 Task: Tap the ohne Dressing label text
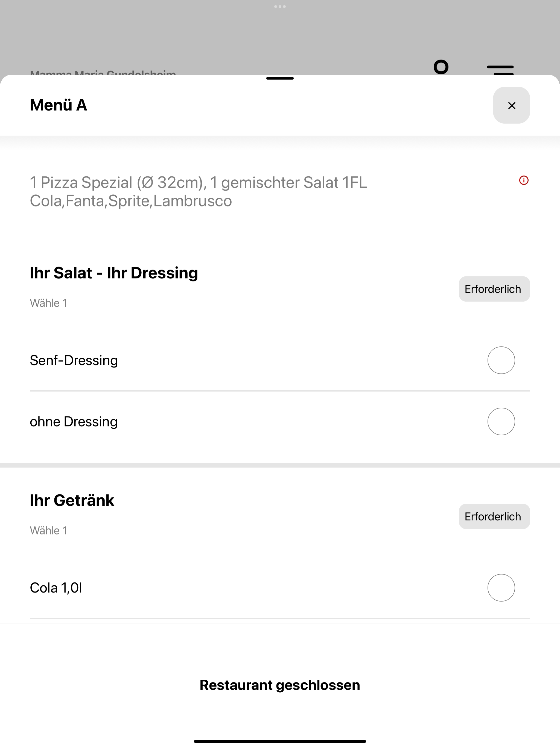[x=74, y=422]
